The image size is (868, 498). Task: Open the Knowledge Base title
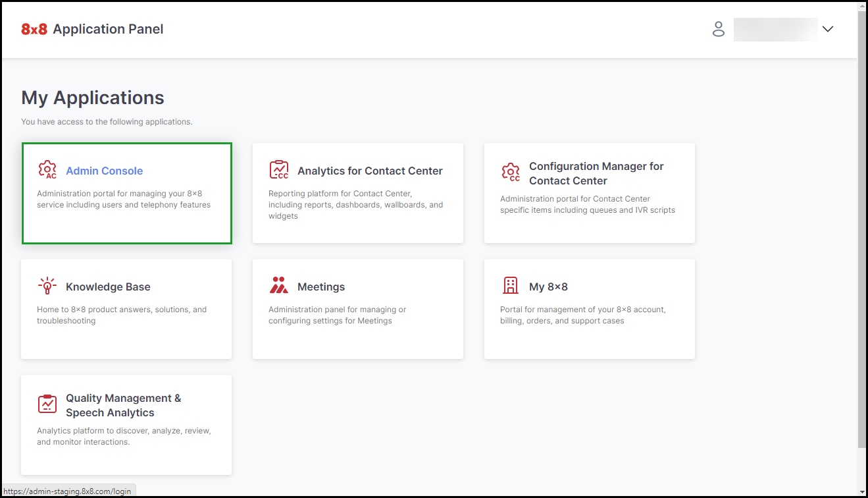click(108, 287)
